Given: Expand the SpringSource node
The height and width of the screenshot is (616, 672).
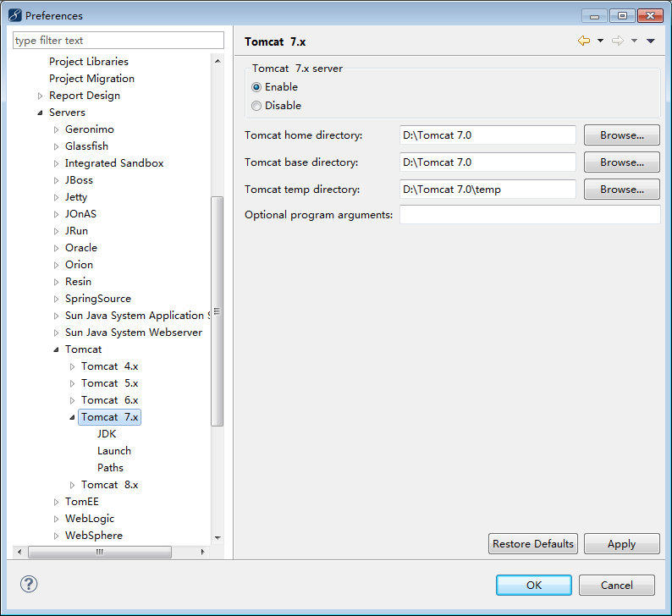Looking at the screenshot, I should coord(56,299).
